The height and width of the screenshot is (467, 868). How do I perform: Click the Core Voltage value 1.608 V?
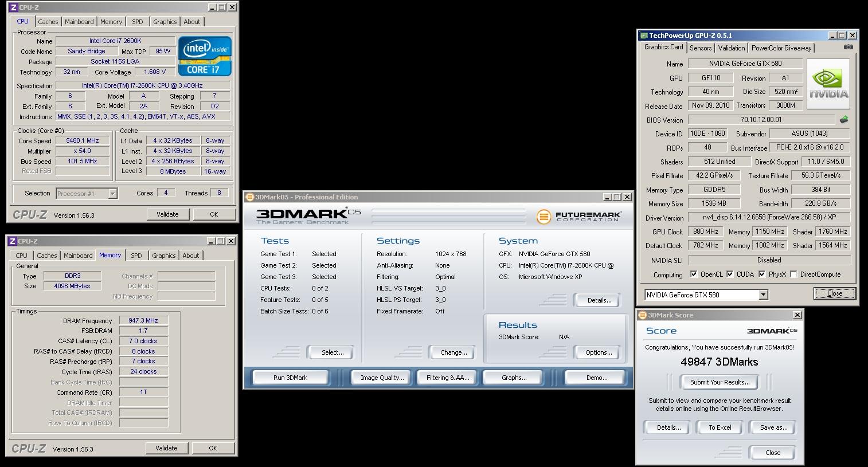(x=155, y=72)
